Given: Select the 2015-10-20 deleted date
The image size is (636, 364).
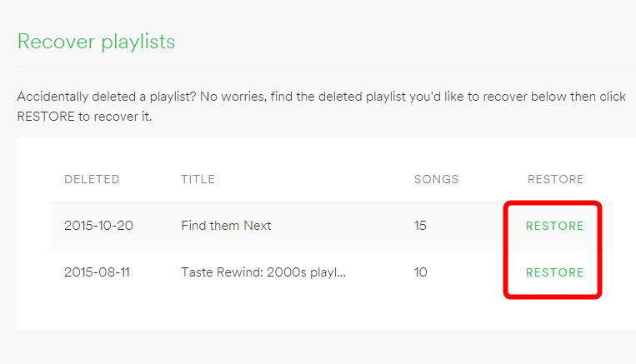Looking at the screenshot, I should [x=98, y=226].
